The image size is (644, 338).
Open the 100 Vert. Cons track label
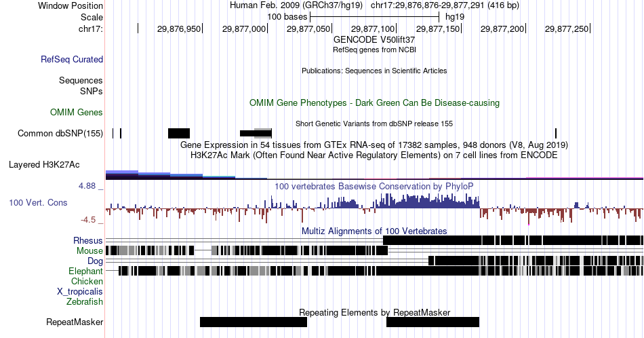click(38, 202)
